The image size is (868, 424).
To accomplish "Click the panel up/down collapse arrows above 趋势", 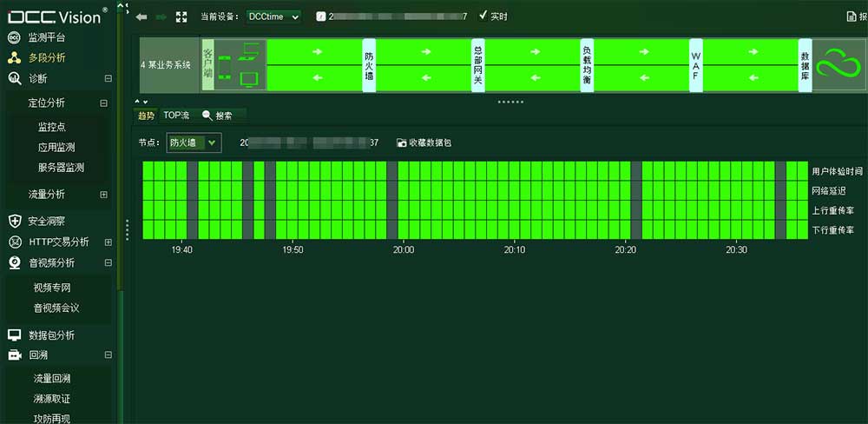I will pos(141,102).
